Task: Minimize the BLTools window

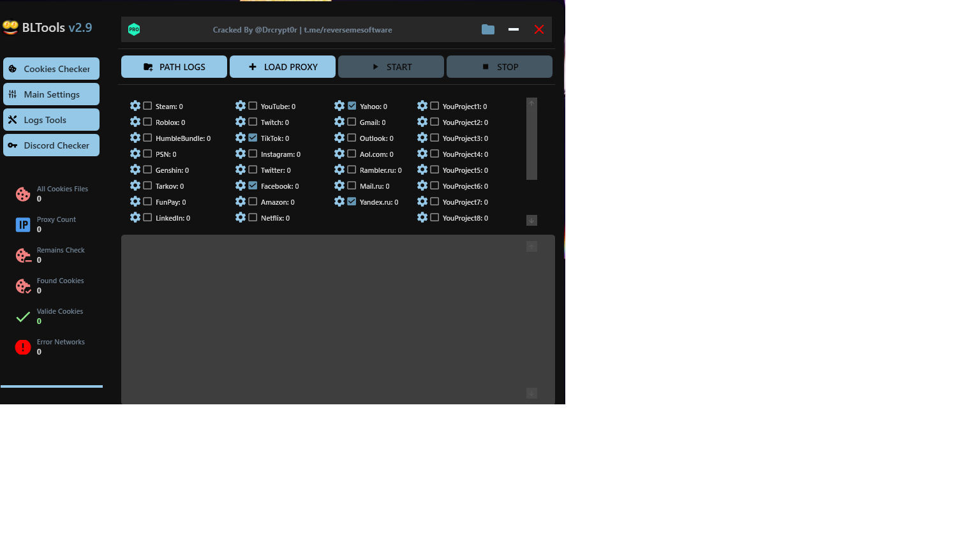Action: (x=514, y=29)
